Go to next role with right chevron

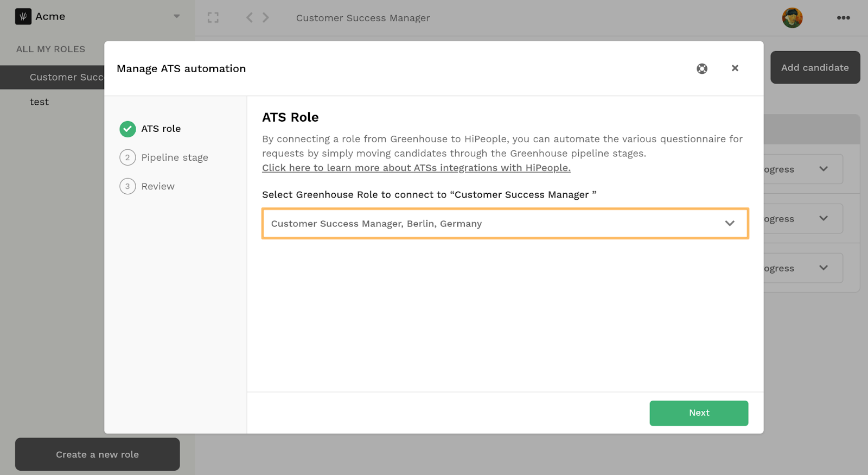266,18
